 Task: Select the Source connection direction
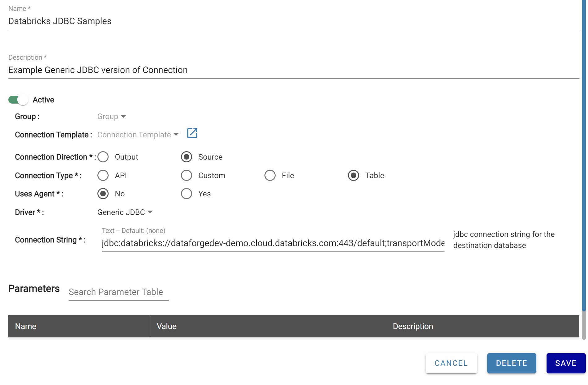coord(187,157)
